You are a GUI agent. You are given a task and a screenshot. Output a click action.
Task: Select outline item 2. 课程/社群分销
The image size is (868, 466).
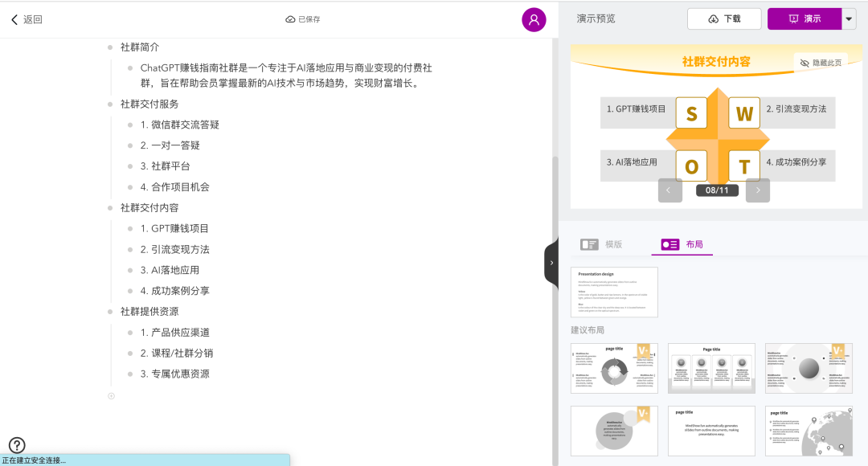(177, 353)
